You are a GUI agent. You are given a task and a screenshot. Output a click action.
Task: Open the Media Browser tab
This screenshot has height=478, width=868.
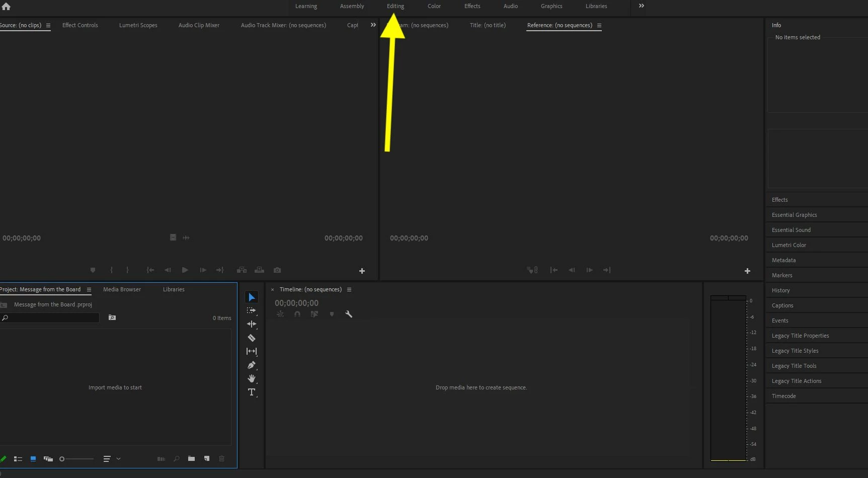point(122,289)
